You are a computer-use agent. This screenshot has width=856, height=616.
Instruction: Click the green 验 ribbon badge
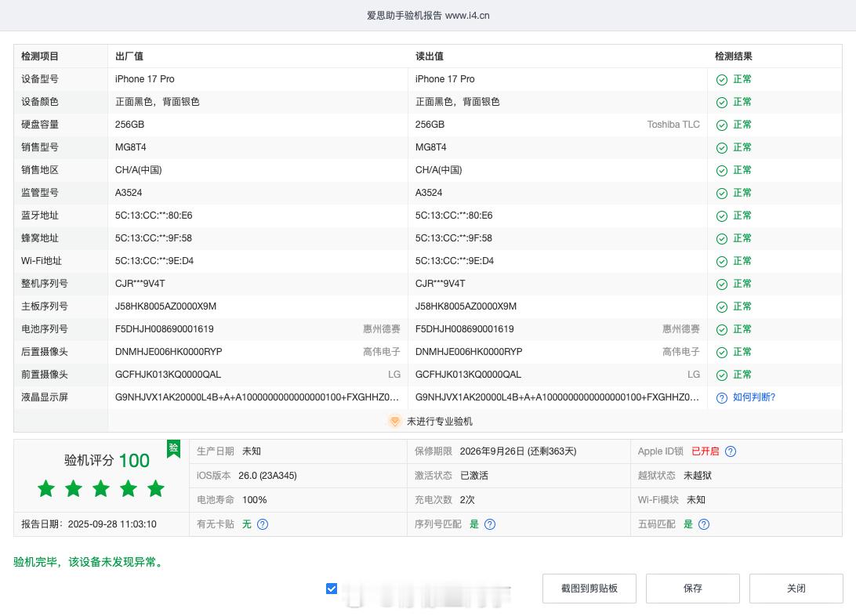(x=173, y=448)
